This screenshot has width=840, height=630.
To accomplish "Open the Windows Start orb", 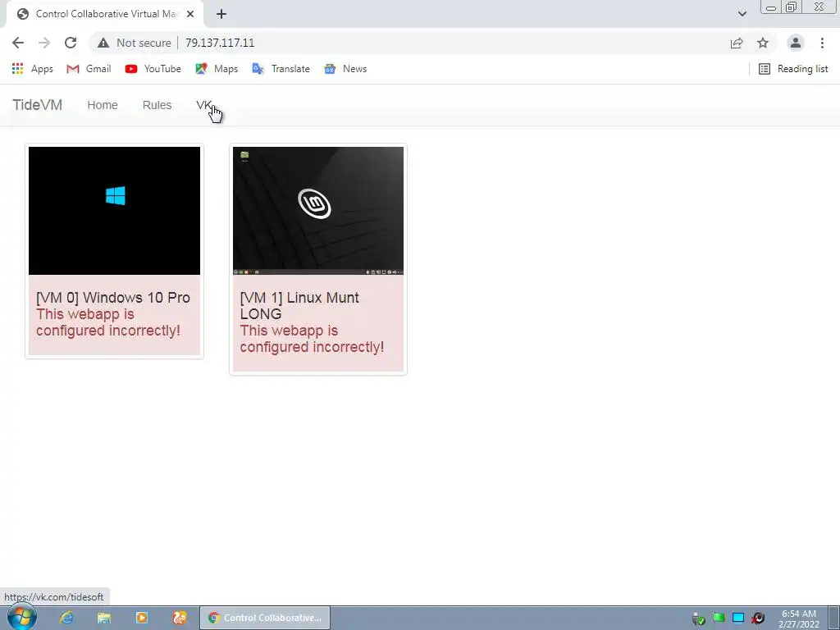I will pos(21,618).
